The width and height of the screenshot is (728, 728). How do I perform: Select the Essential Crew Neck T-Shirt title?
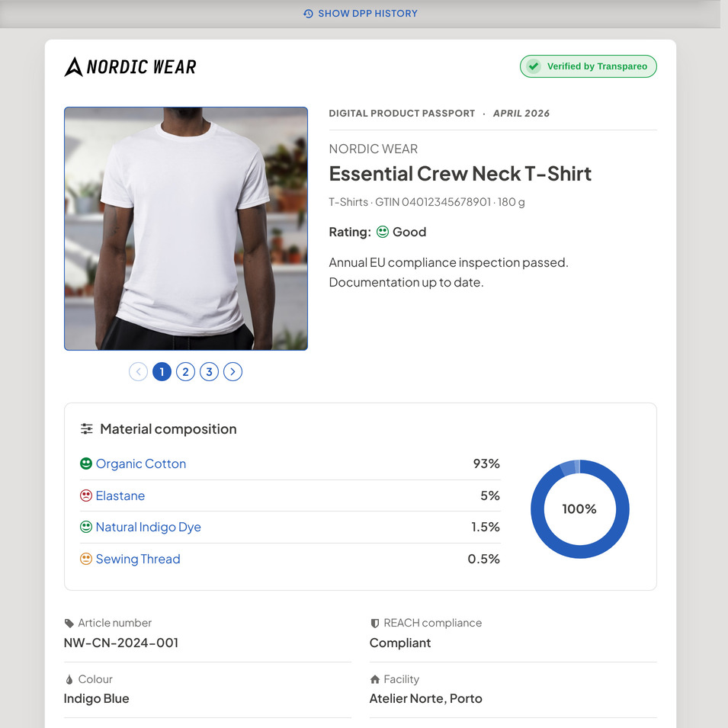click(460, 174)
